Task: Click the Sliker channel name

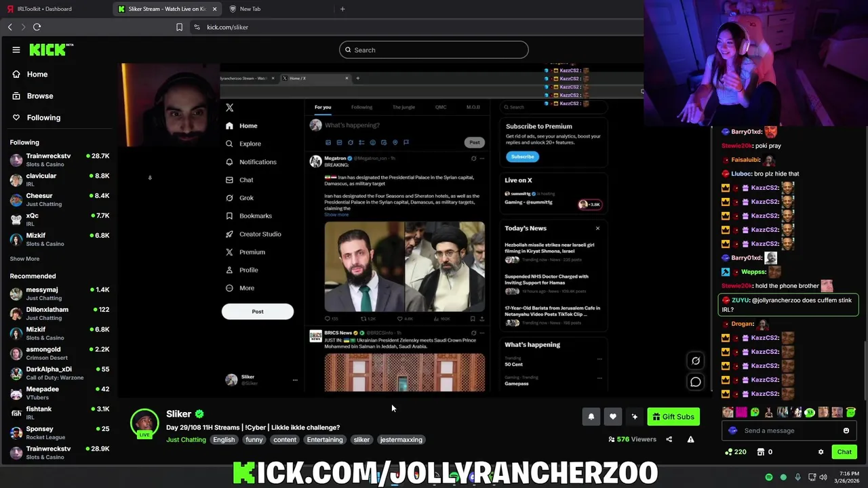Action: [x=179, y=413]
